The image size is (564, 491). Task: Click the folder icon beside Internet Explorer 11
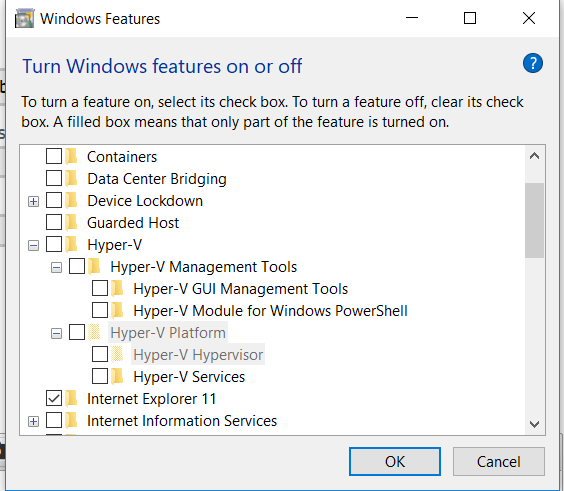pyautogui.click(x=72, y=398)
